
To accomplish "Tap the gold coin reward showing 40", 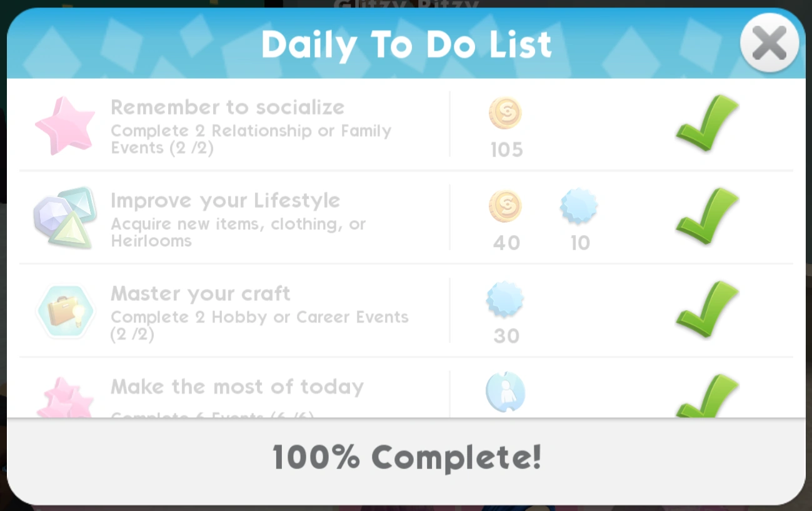I will click(505, 207).
